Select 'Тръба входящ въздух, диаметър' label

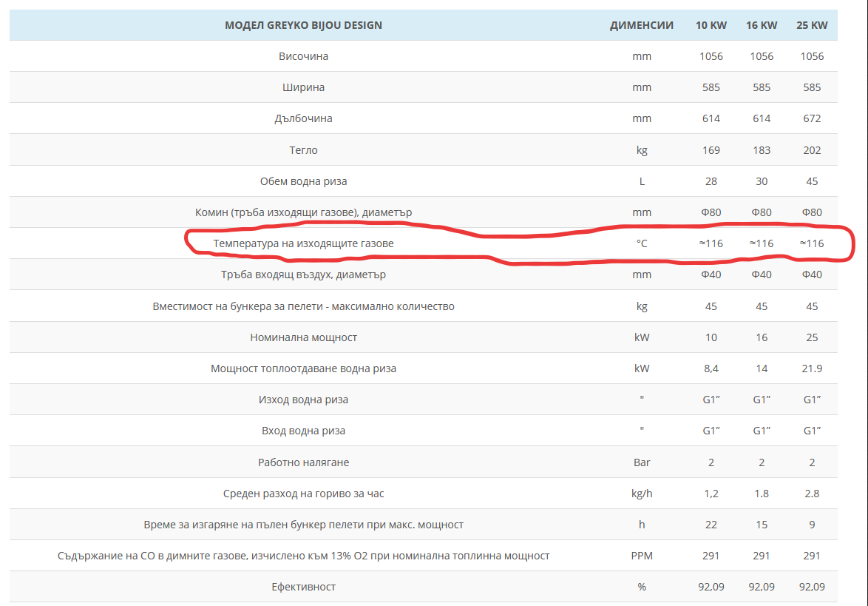click(303, 275)
